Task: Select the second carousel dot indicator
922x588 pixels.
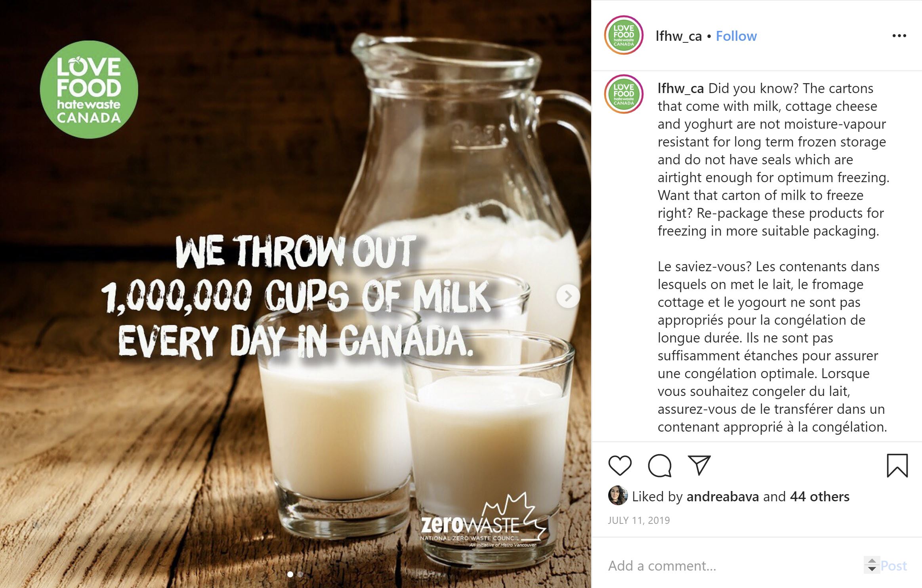Action: pyautogui.click(x=300, y=574)
